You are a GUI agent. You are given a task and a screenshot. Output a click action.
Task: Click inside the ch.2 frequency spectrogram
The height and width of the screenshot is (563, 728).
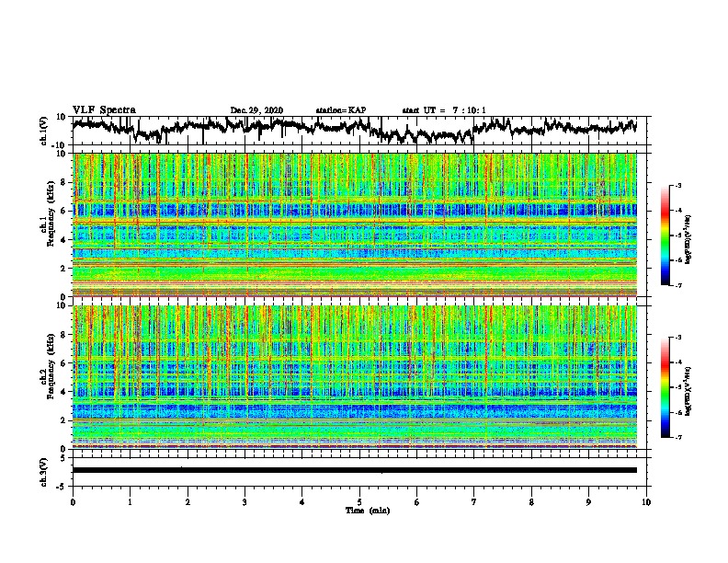click(x=354, y=377)
